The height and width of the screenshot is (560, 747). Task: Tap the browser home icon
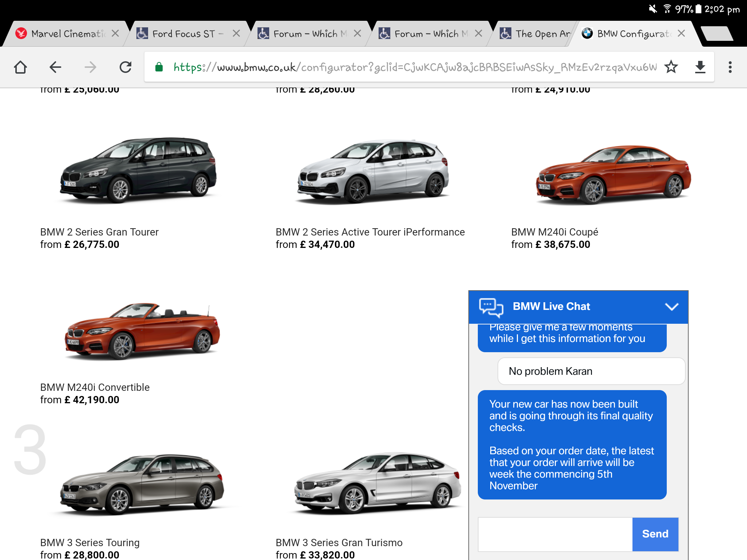coord(20,67)
